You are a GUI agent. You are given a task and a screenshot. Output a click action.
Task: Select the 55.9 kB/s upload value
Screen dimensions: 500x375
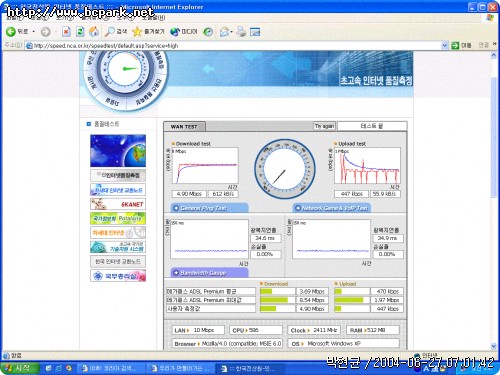click(x=385, y=194)
